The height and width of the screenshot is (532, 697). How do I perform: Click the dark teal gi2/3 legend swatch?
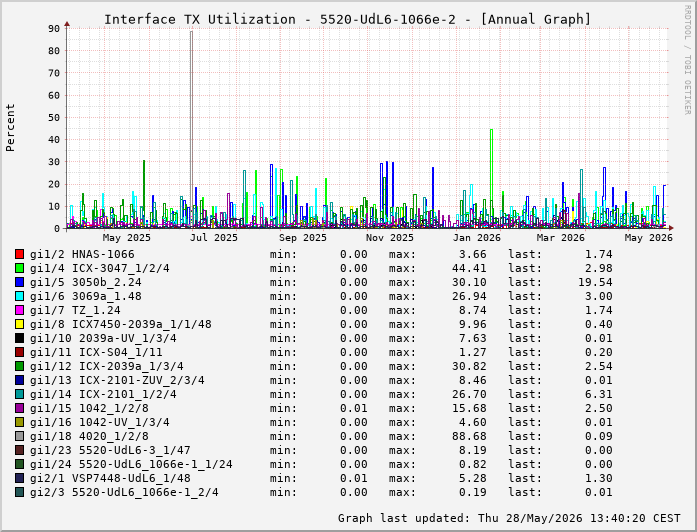(19, 492)
